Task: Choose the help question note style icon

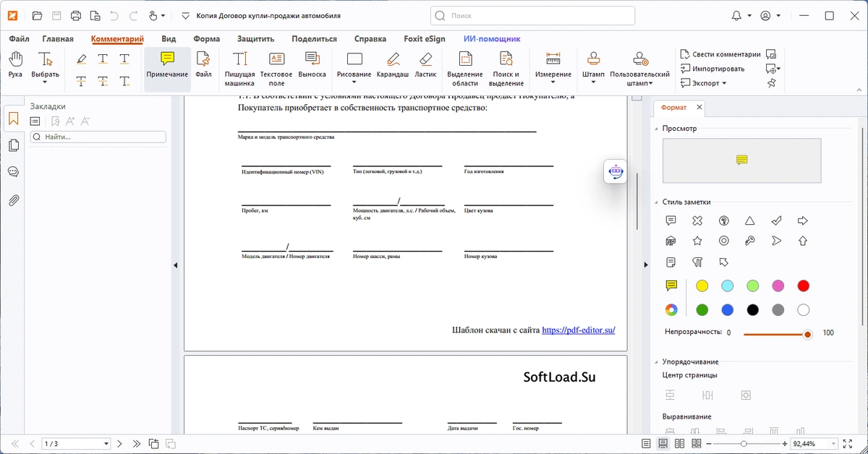Action: tap(723, 220)
